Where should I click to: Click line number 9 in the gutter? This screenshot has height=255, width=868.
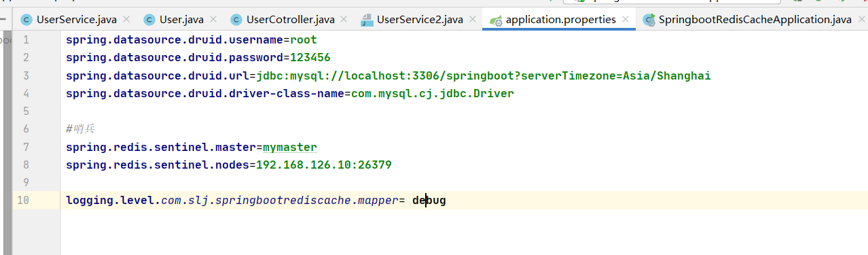click(x=26, y=182)
